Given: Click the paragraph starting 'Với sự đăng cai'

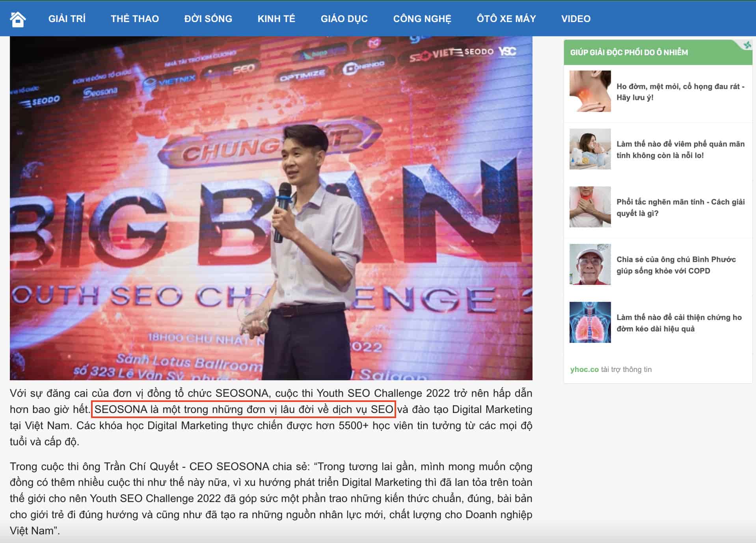Looking at the screenshot, I should 271,417.
